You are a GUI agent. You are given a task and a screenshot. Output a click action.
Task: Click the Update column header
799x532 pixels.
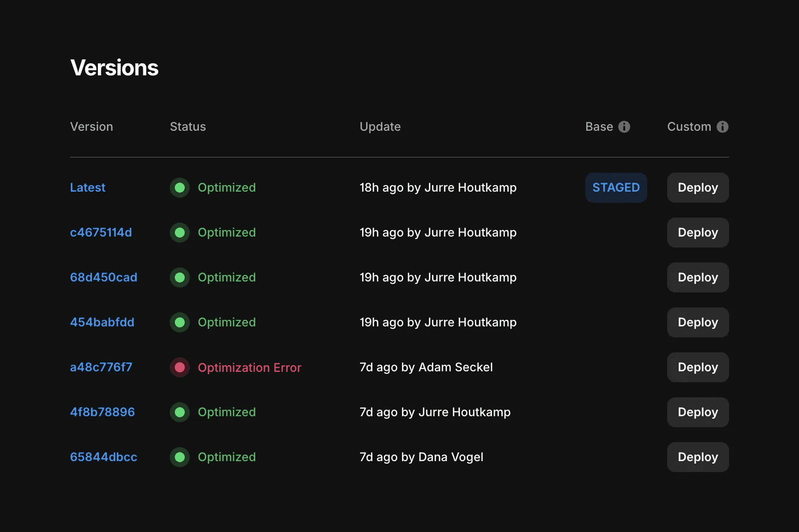[x=380, y=127]
